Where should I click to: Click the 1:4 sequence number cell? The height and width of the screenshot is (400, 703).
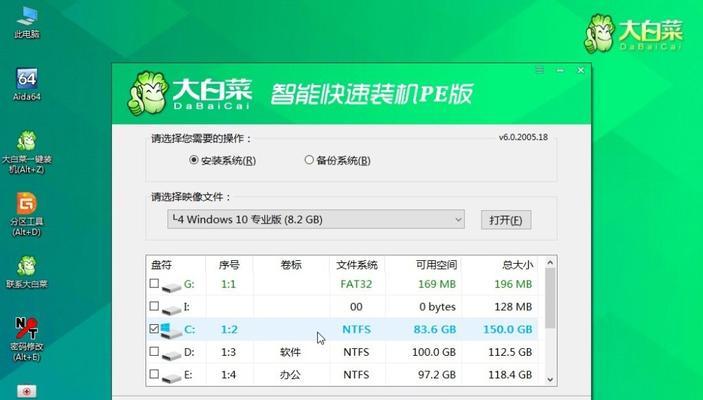pos(229,375)
